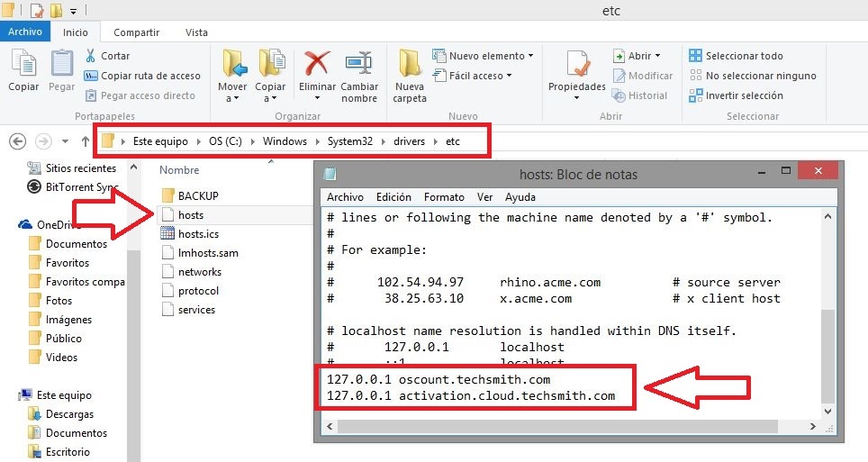This screenshot has width=868, height=462.
Task: Open Notepad's Ayuda menu
Action: 520,197
